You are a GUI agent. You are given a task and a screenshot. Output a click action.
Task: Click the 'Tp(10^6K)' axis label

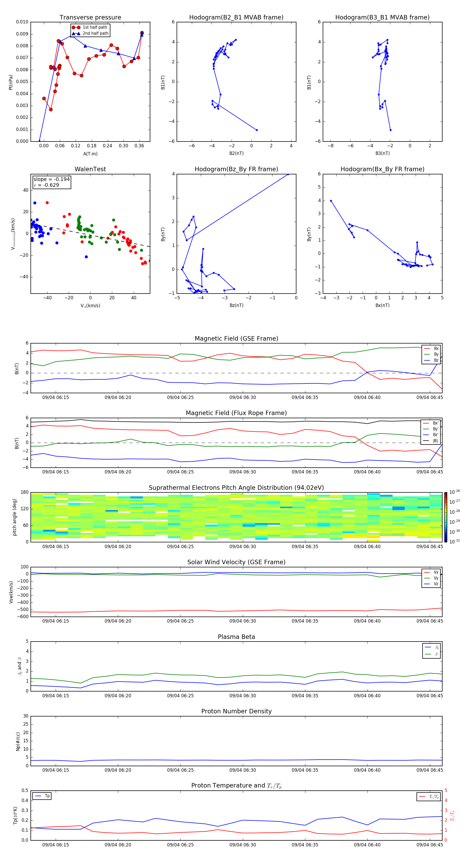coord(15,815)
